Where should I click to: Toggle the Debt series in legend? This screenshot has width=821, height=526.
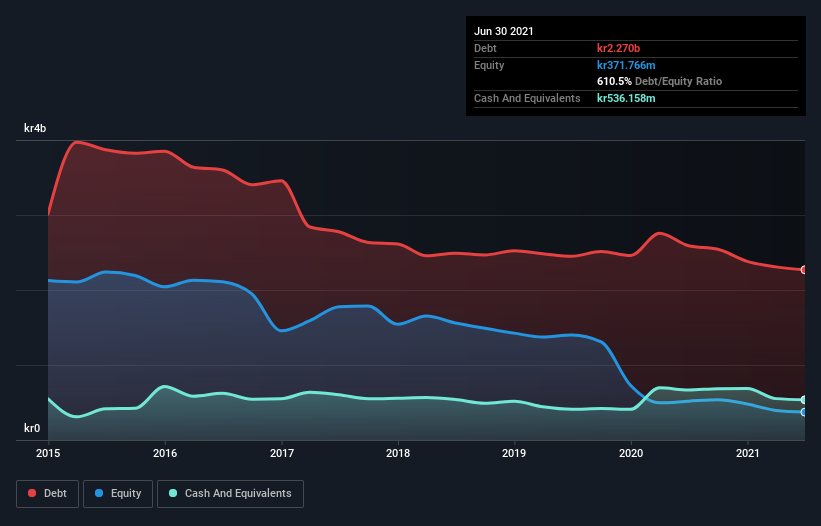coord(47,494)
